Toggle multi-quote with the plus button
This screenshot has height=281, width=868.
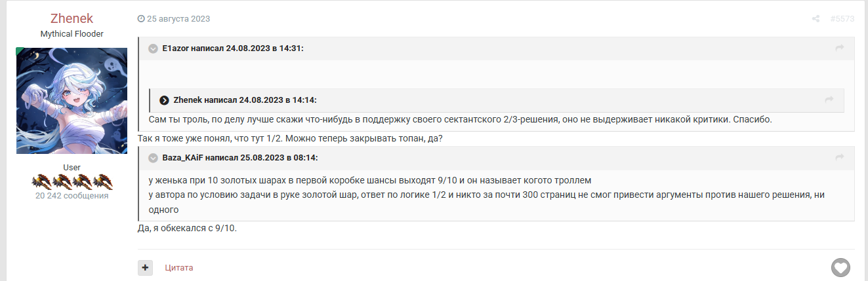(x=145, y=267)
